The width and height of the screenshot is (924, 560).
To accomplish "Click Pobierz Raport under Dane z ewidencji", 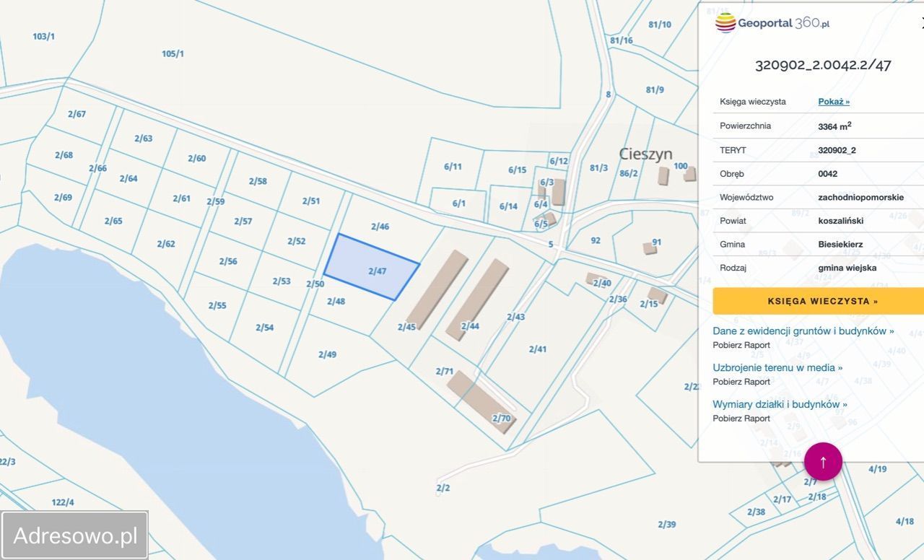I will (x=741, y=345).
